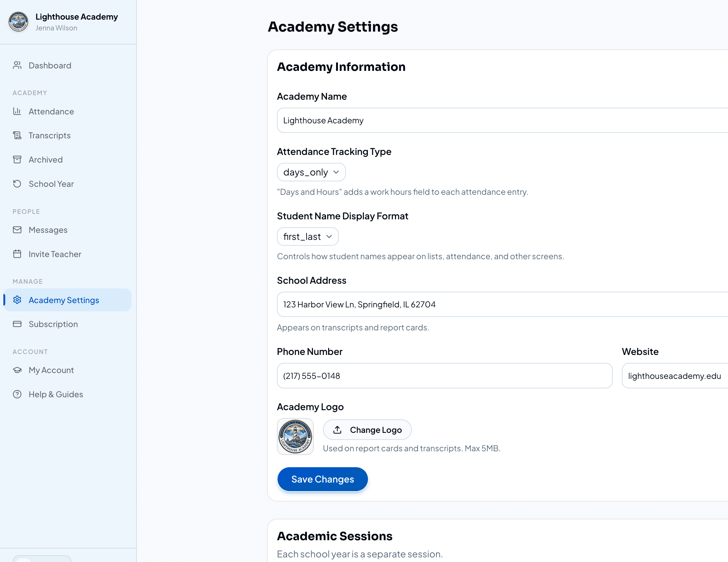
Task: Expand the Student Name Display Format dropdown
Action: coord(307,237)
